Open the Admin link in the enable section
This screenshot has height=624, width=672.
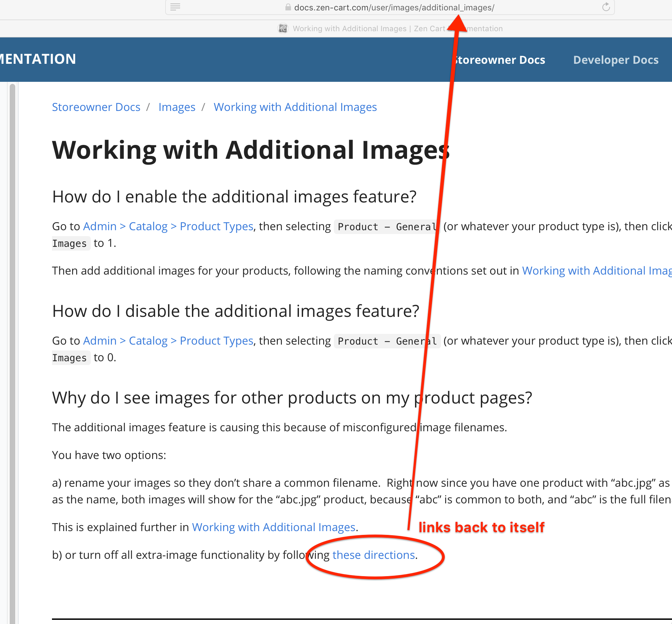click(100, 226)
